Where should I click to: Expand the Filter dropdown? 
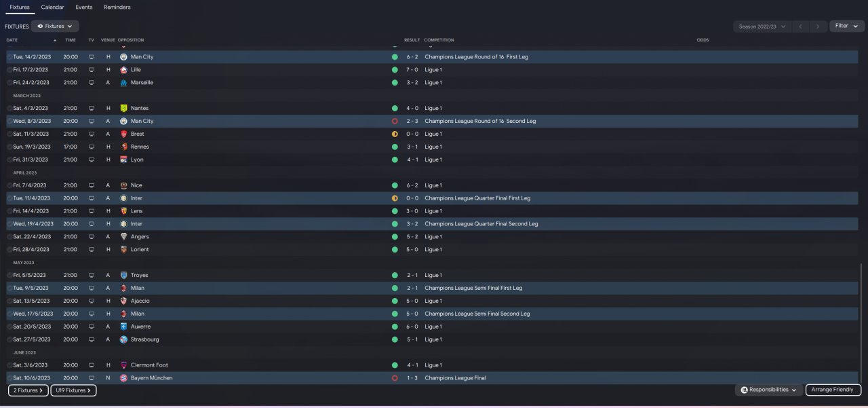pyautogui.click(x=846, y=26)
